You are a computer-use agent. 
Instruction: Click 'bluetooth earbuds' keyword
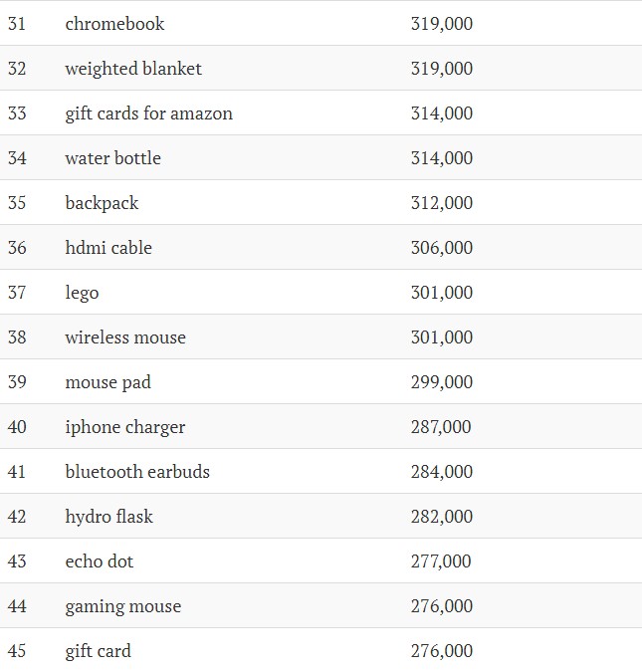pyautogui.click(x=137, y=472)
